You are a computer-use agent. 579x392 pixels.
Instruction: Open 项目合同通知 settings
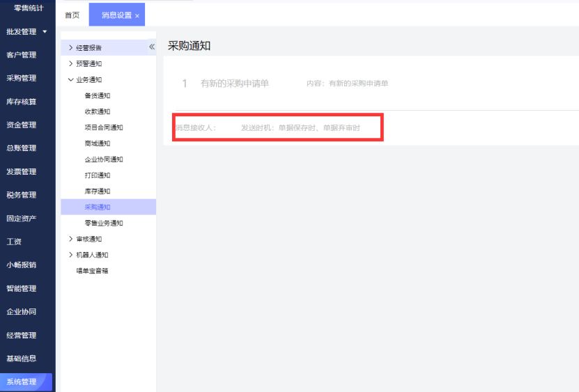[103, 127]
